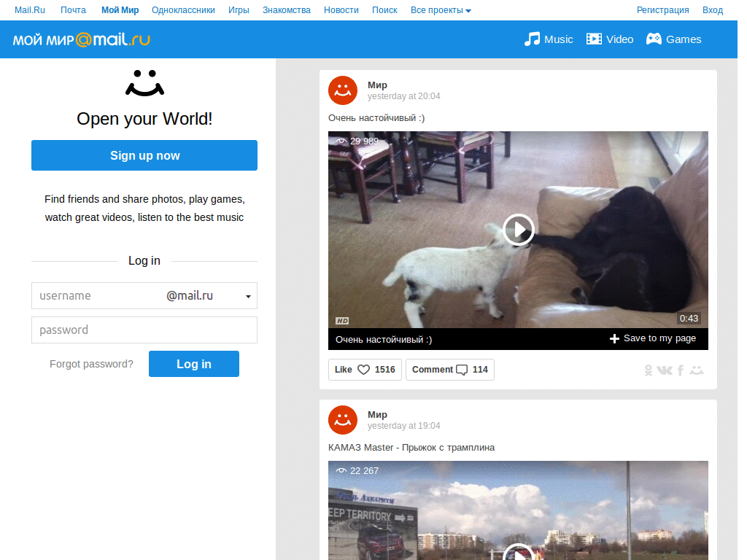This screenshot has height=560, width=747.
Task: Open Мир avatar on the 19:04 post
Action: pyautogui.click(x=343, y=419)
